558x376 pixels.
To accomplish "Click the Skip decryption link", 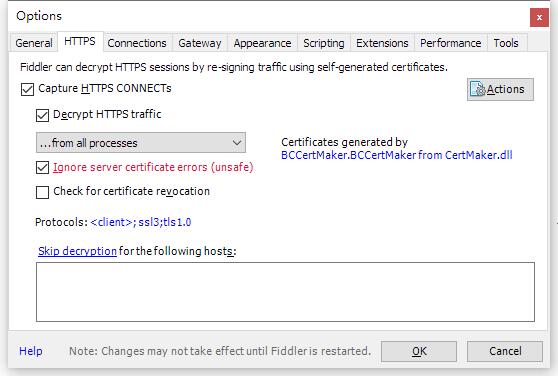I will click(77, 251).
